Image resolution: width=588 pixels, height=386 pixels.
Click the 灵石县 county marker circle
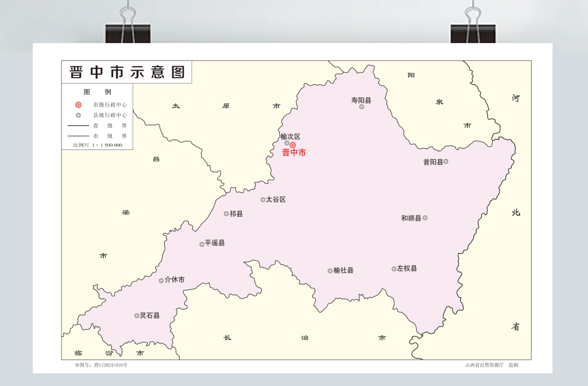tap(137, 315)
